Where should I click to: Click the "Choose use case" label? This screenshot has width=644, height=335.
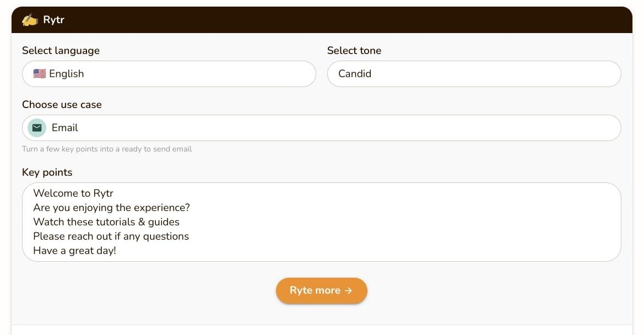pyautogui.click(x=62, y=105)
